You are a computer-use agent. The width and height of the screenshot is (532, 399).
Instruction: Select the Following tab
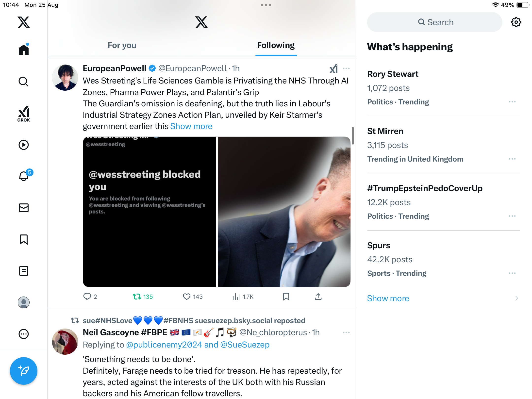pyautogui.click(x=276, y=45)
